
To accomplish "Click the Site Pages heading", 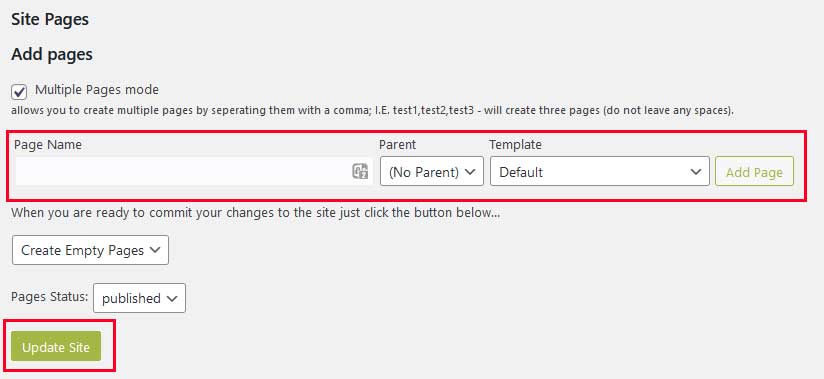I will pyautogui.click(x=50, y=19).
